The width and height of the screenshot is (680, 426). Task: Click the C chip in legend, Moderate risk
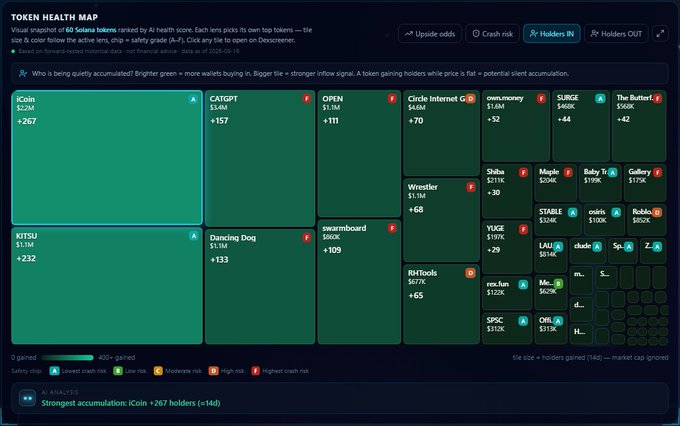(x=158, y=371)
